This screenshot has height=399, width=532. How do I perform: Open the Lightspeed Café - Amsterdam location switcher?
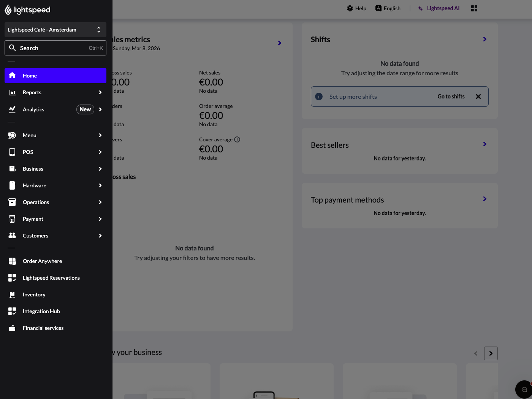(x=55, y=29)
